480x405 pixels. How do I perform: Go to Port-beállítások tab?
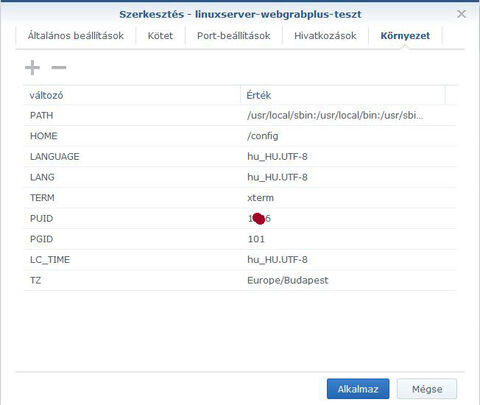tap(234, 36)
